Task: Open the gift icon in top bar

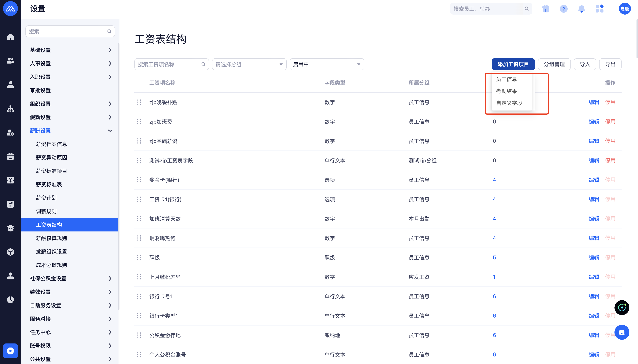Action: (x=545, y=9)
